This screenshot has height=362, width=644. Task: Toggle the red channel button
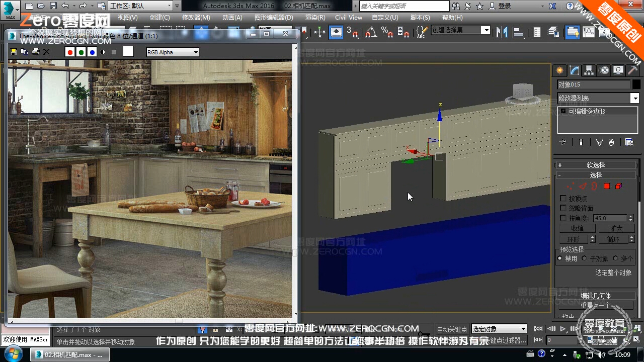pos(70,52)
